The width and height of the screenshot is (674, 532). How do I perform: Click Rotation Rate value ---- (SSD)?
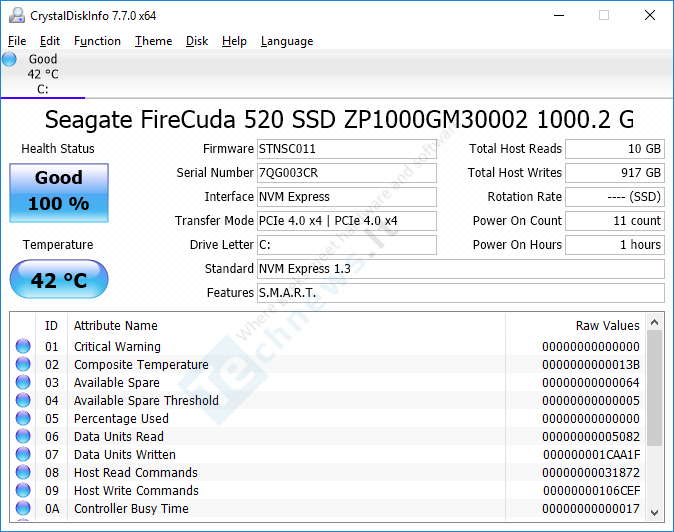pyautogui.click(x=615, y=197)
